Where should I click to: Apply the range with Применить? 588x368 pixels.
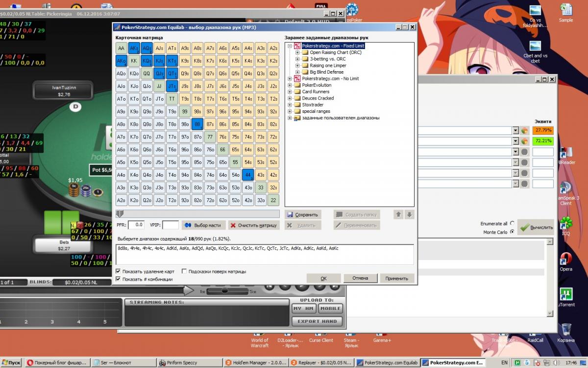tap(397, 278)
